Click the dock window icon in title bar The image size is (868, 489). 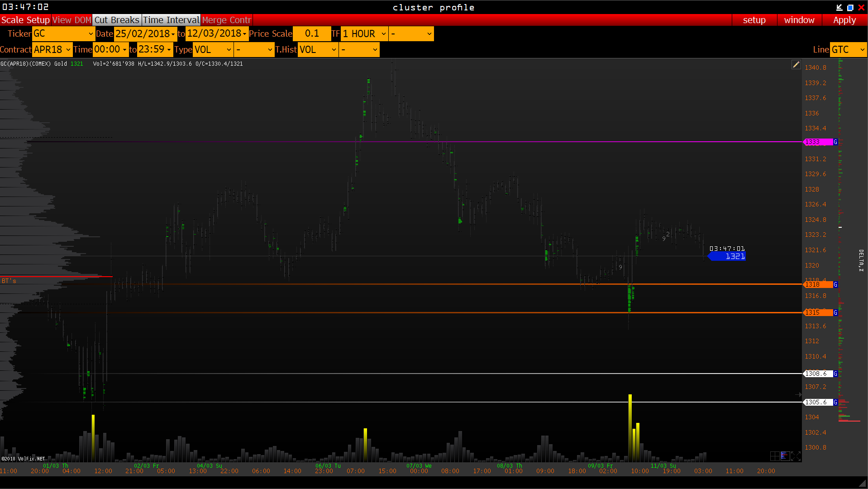click(x=839, y=7)
